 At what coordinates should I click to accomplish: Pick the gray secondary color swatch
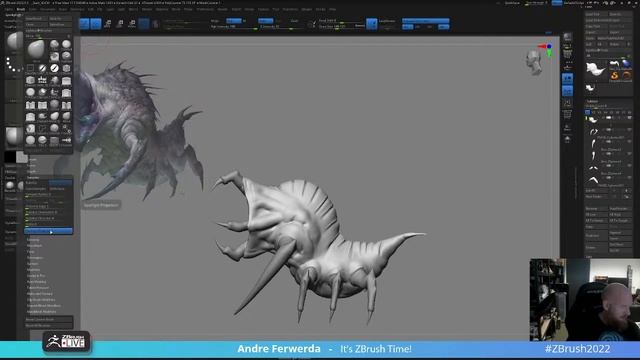coord(22,157)
